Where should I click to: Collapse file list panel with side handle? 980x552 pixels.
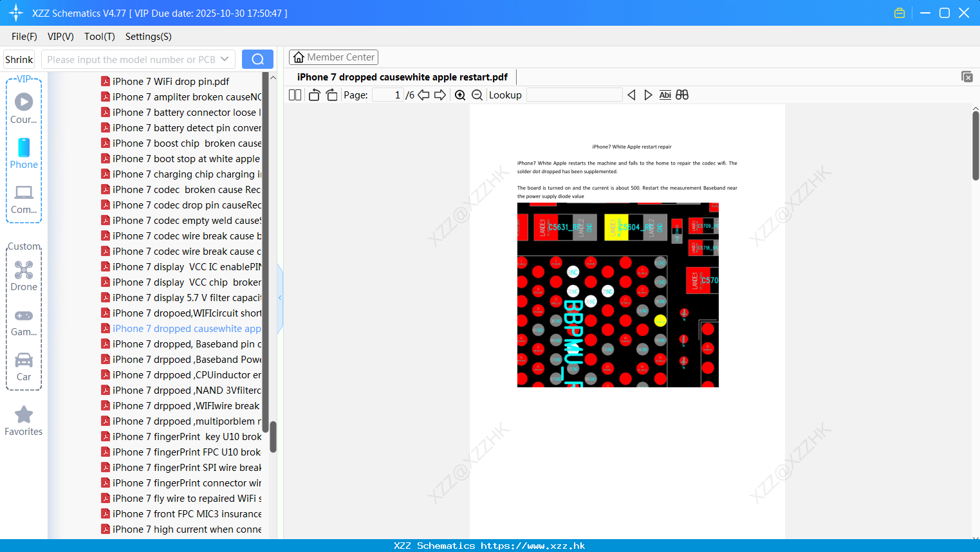(280, 298)
